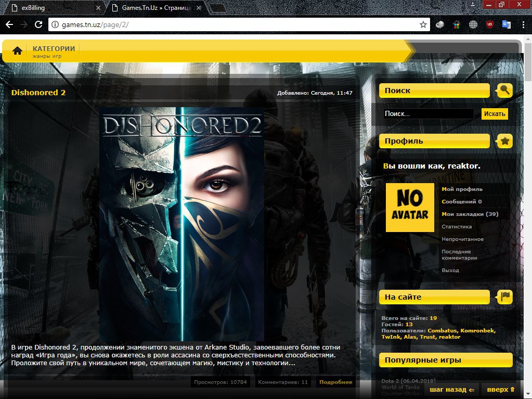
Task: Click the magnifier icon next to Поиск
Action: [x=504, y=90]
